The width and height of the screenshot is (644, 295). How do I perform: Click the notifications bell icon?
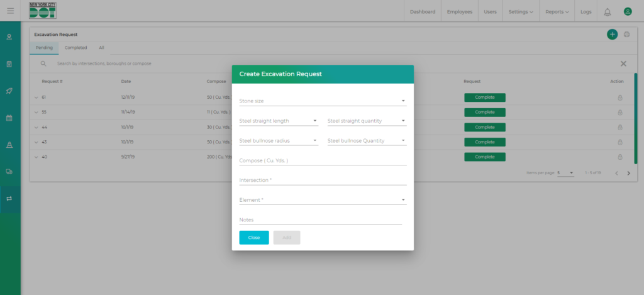coord(607,11)
